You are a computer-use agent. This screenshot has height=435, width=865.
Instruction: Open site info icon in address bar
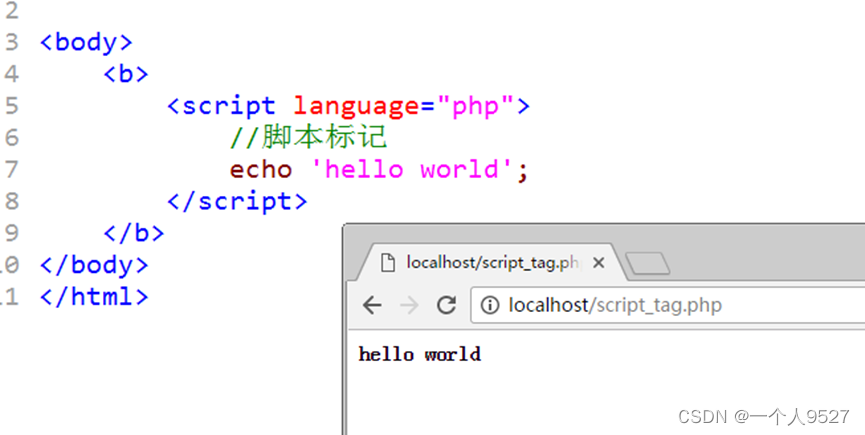click(x=490, y=304)
